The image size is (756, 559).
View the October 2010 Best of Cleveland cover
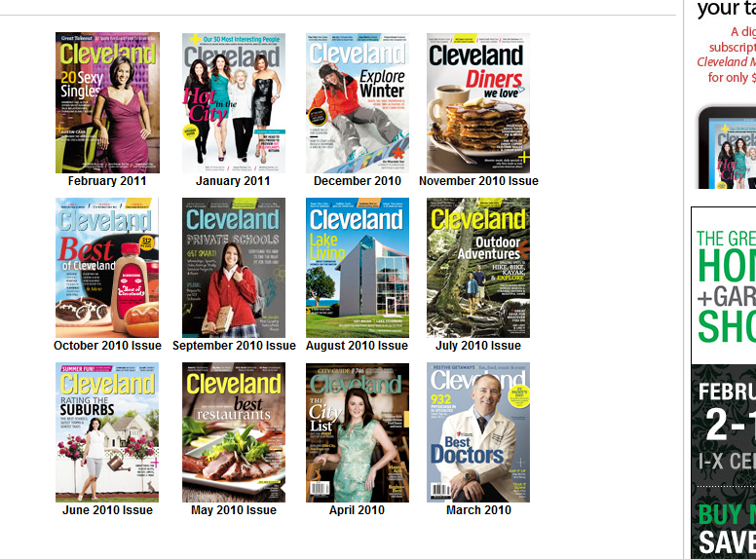(x=107, y=268)
